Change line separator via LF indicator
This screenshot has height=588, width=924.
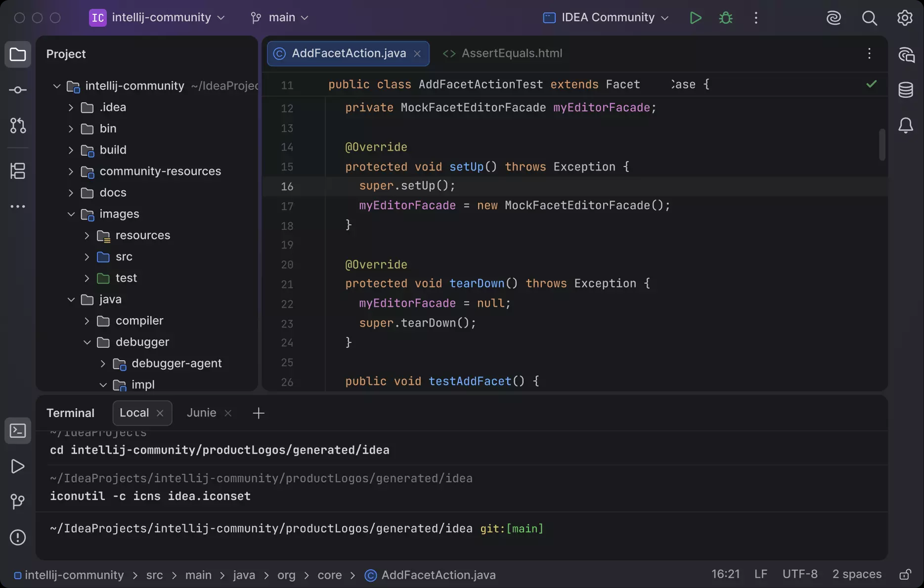tap(760, 574)
